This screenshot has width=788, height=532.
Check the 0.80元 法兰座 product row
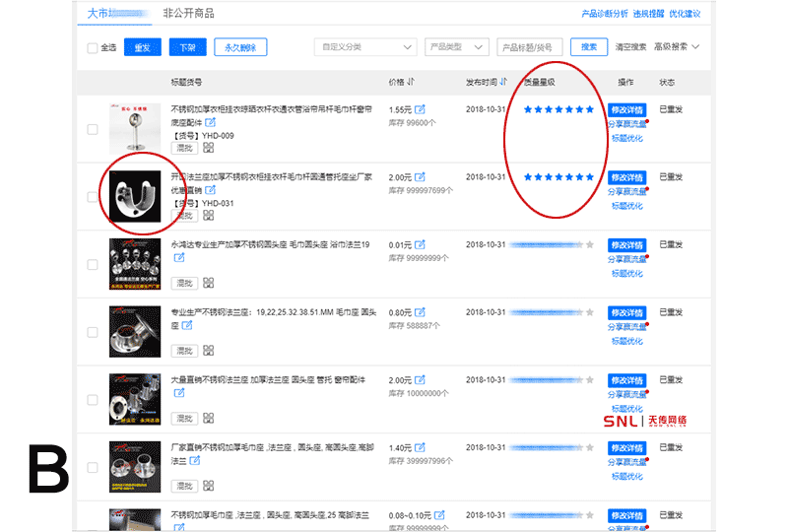pos(93,332)
